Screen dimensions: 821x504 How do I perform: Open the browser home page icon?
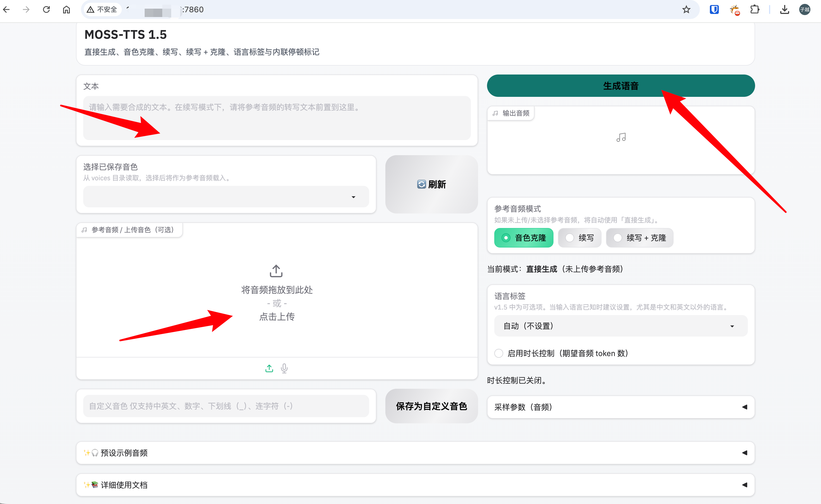66,9
